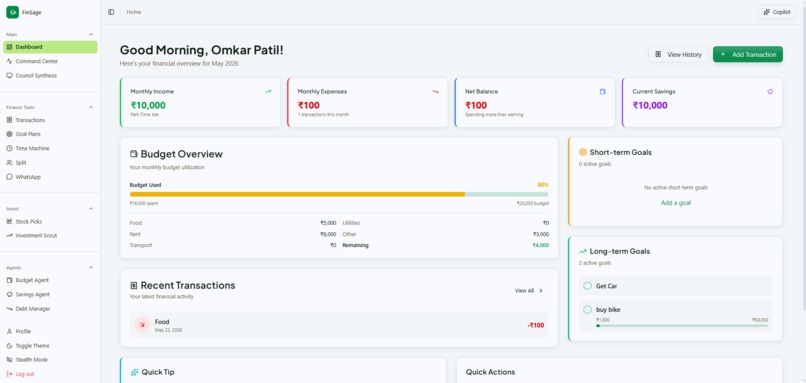806x383 pixels.
Task: Click the Budget Used progress bar
Action: 339,194
